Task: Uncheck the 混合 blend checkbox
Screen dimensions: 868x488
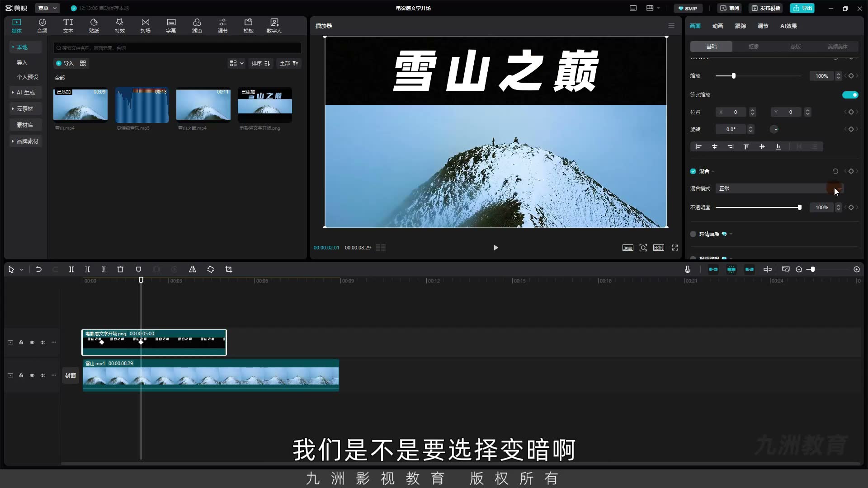Action: [x=693, y=171]
